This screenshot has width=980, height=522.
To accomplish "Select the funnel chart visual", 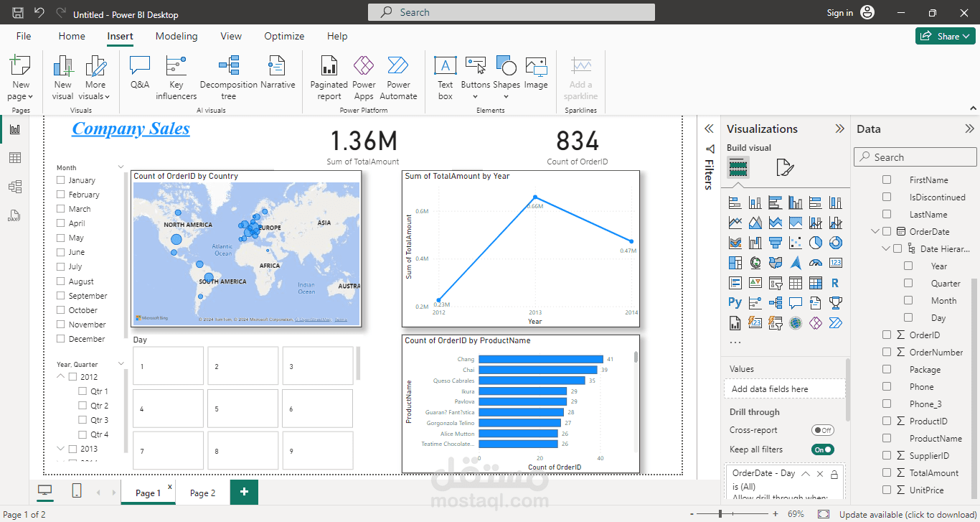I will click(x=775, y=243).
